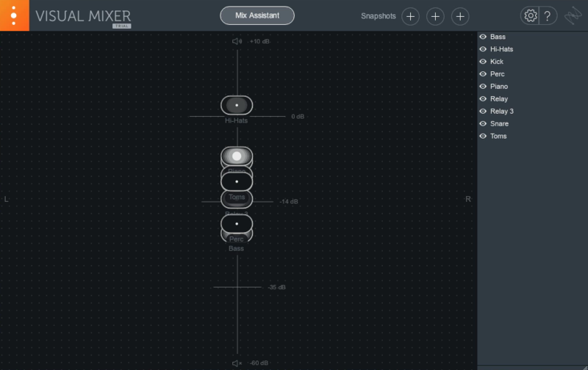Open help with the question mark
588x370 pixels.
pyautogui.click(x=548, y=15)
